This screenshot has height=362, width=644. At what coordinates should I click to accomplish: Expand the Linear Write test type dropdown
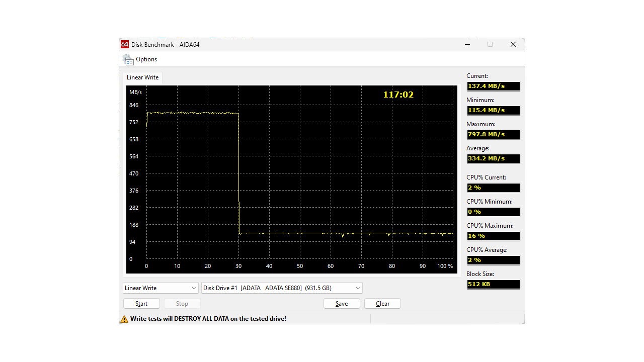pyautogui.click(x=160, y=288)
